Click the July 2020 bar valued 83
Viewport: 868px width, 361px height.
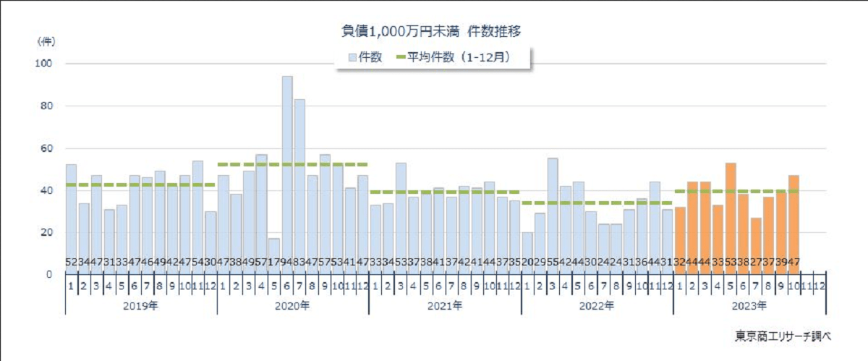coord(299,184)
